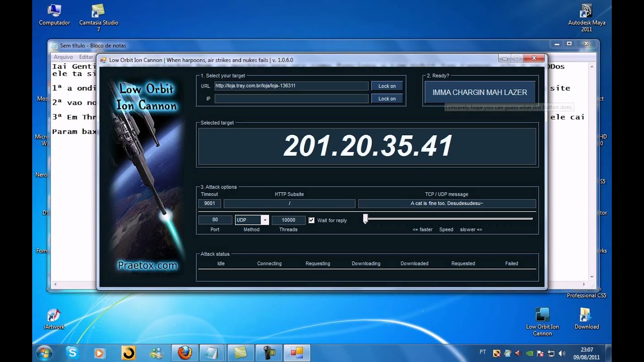Click the LOIC title bar icon
Image resolution: width=644 pixels, height=362 pixels.
pyautogui.click(x=104, y=60)
